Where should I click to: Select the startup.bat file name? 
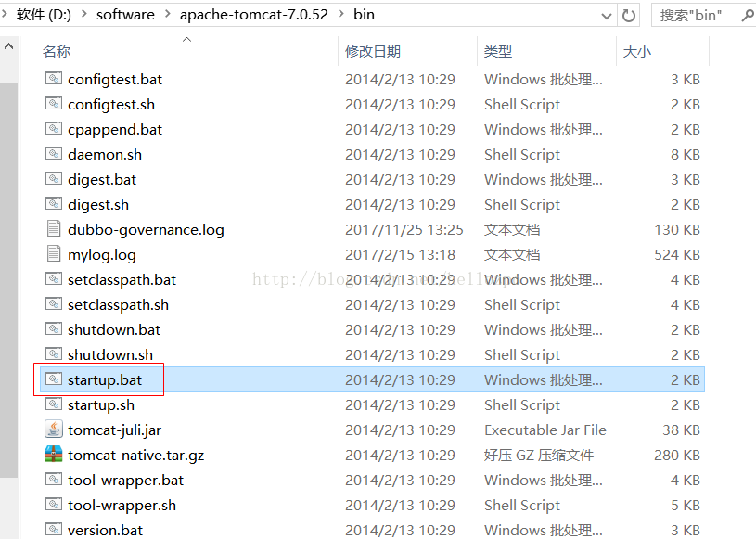[105, 380]
